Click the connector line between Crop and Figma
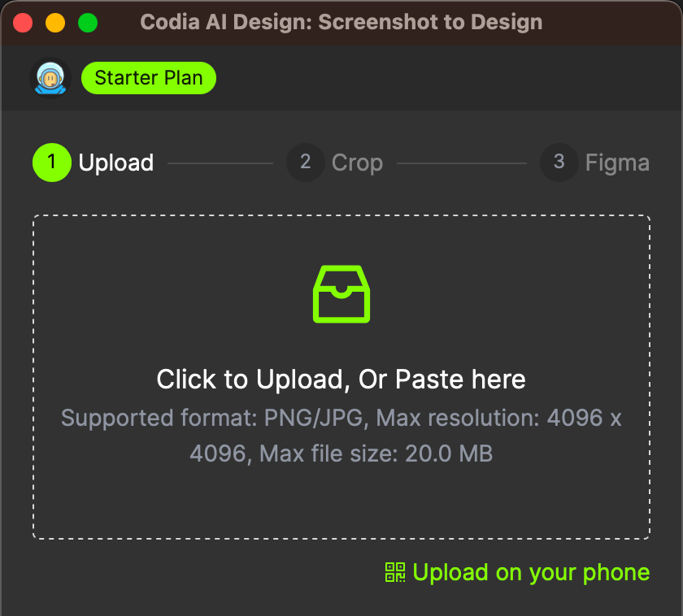683x616 pixels. click(461, 162)
